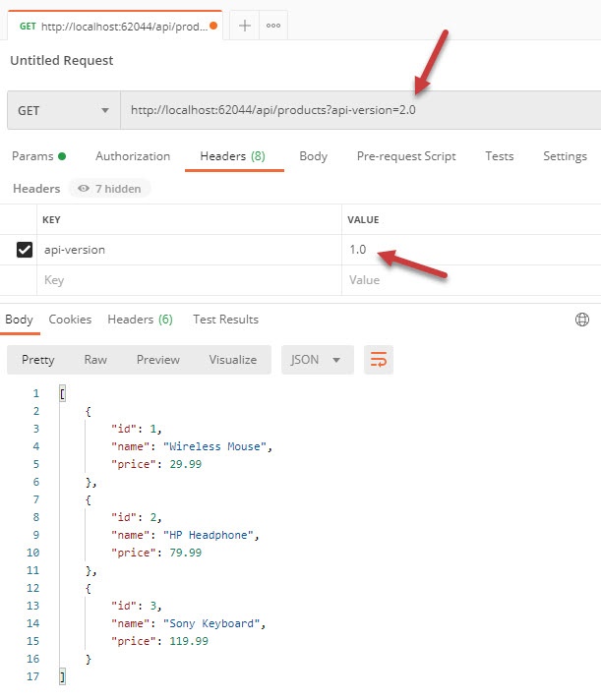
Task: Click the KEY column header
Action: click(x=51, y=219)
